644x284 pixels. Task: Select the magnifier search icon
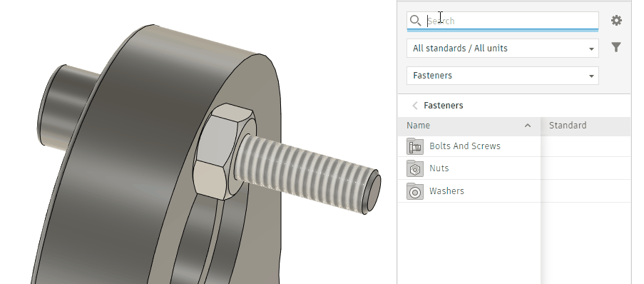[x=416, y=21]
